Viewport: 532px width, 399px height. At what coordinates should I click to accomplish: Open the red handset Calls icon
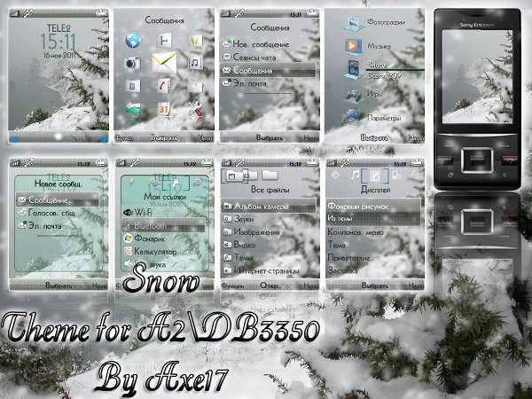[164, 85]
